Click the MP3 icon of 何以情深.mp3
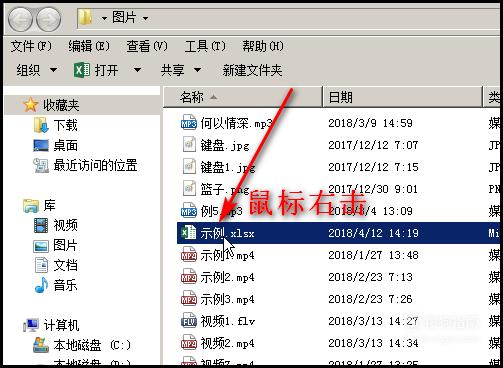Screen dimensions: 503x368 pyautogui.click(x=189, y=123)
